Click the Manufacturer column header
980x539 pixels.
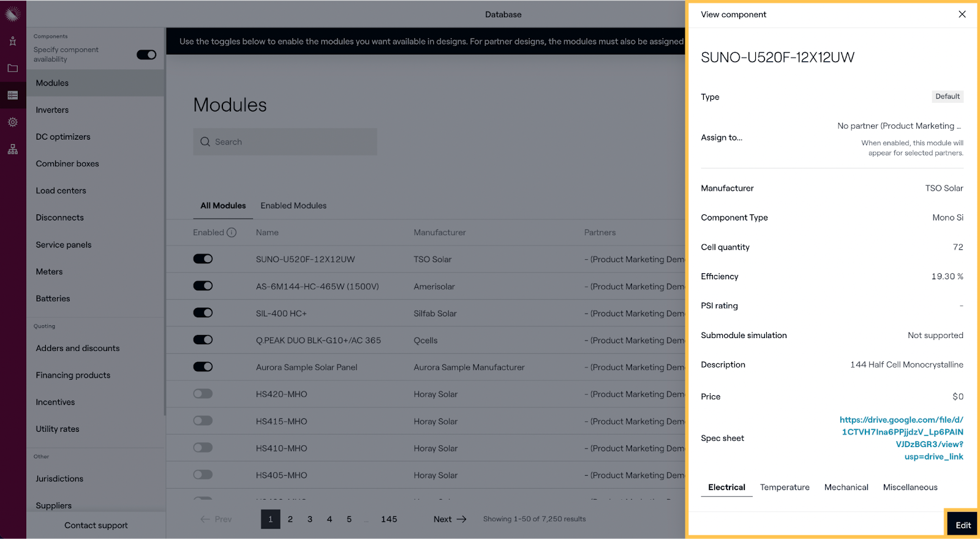(440, 232)
